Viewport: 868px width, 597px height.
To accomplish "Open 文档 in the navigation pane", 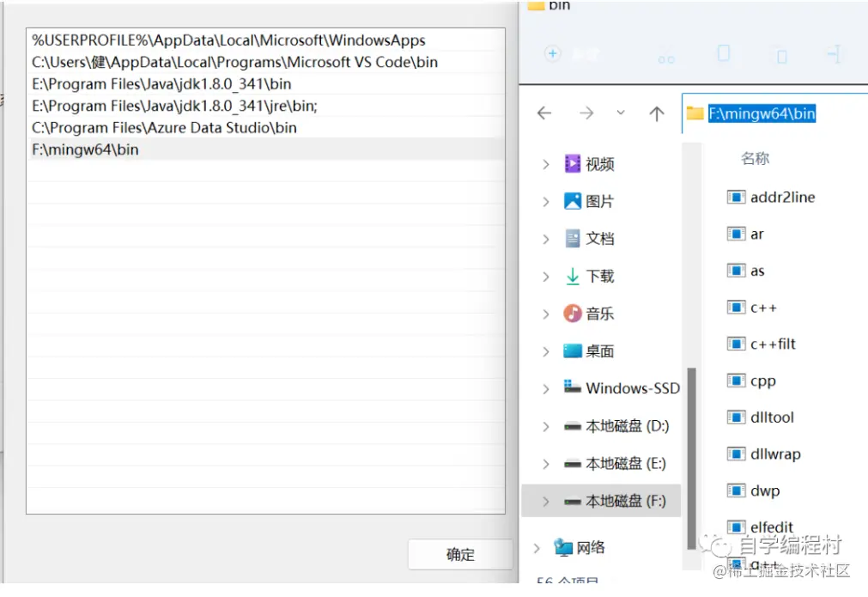I will coord(589,239).
